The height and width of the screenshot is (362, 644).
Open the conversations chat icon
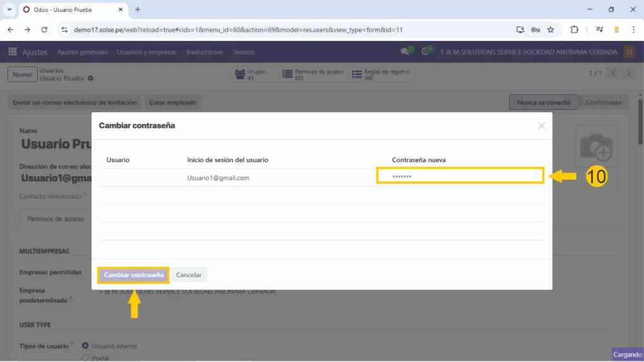405,52
